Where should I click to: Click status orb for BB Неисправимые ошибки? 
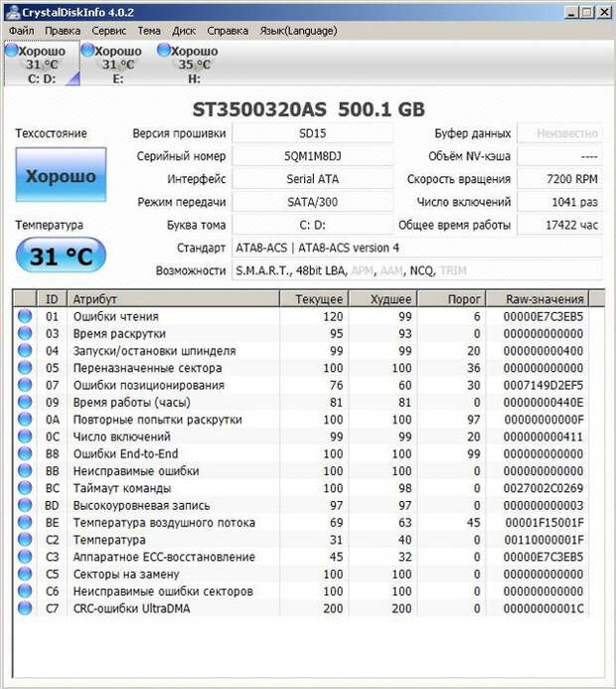[25, 470]
